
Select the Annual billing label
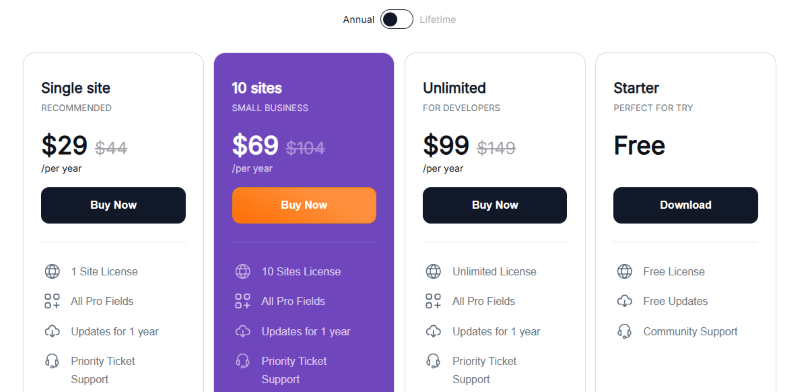pyautogui.click(x=358, y=19)
